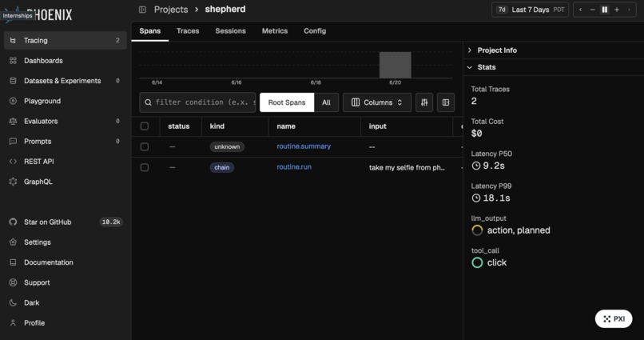The image size is (644, 340).
Task: Switch to the Traces tab
Action: coord(188,31)
